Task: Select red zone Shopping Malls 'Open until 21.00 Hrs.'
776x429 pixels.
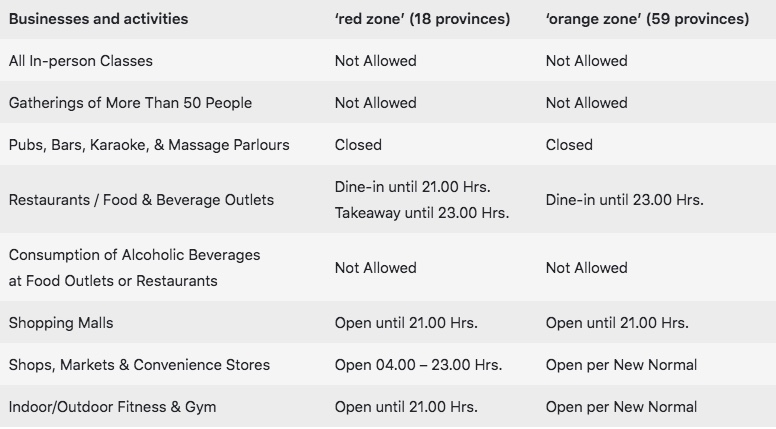Action: (406, 323)
